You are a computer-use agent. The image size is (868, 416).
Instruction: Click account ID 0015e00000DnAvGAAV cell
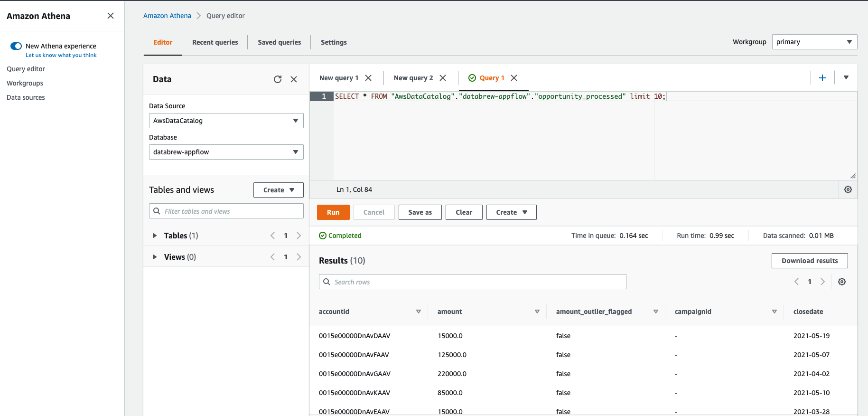[355, 374]
